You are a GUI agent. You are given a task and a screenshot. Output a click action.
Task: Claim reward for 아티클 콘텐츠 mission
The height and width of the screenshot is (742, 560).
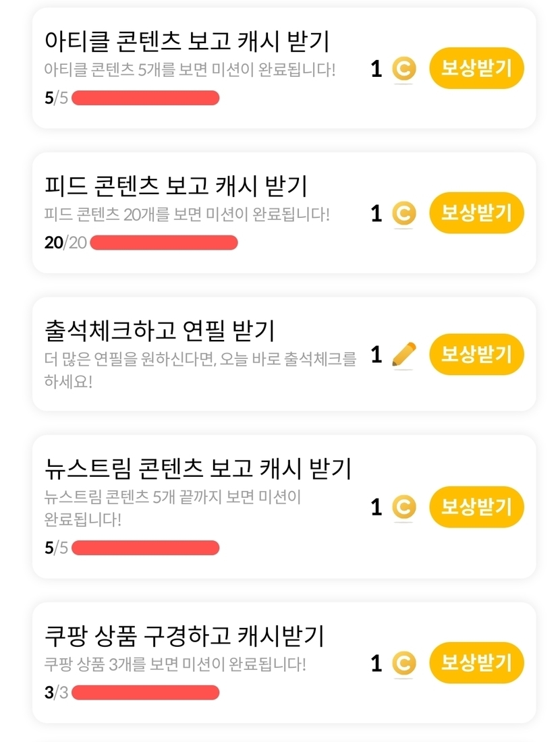coord(476,69)
